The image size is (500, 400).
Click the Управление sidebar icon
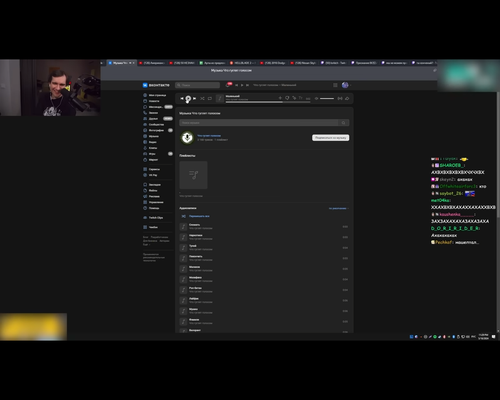coord(145,202)
